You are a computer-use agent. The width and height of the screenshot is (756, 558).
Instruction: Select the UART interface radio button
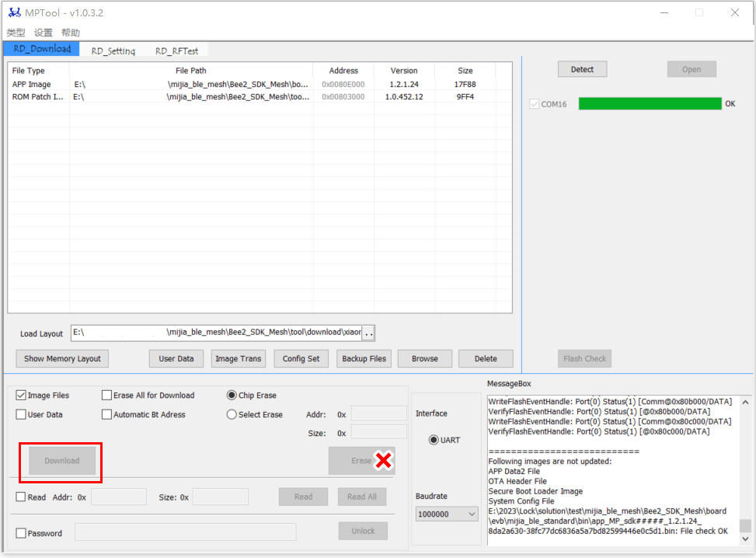tap(434, 440)
